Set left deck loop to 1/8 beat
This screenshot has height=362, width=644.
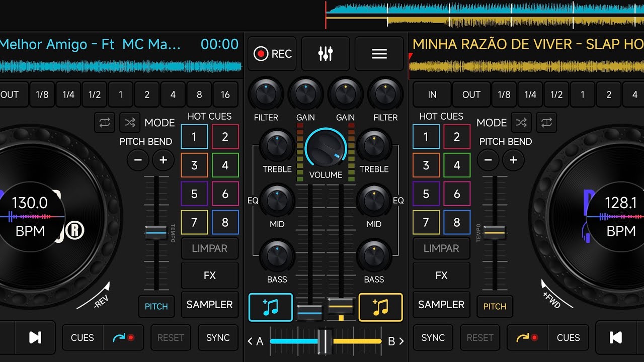coord(42,95)
